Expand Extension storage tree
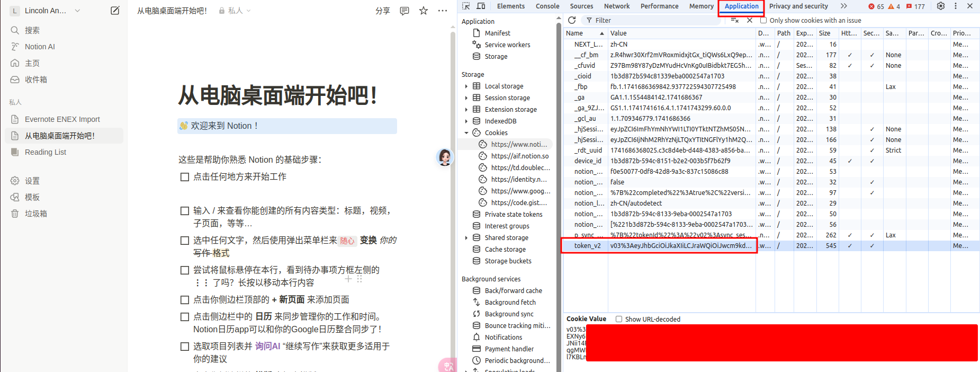This screenshot has width=980, height=372. (x=466, y=109)
